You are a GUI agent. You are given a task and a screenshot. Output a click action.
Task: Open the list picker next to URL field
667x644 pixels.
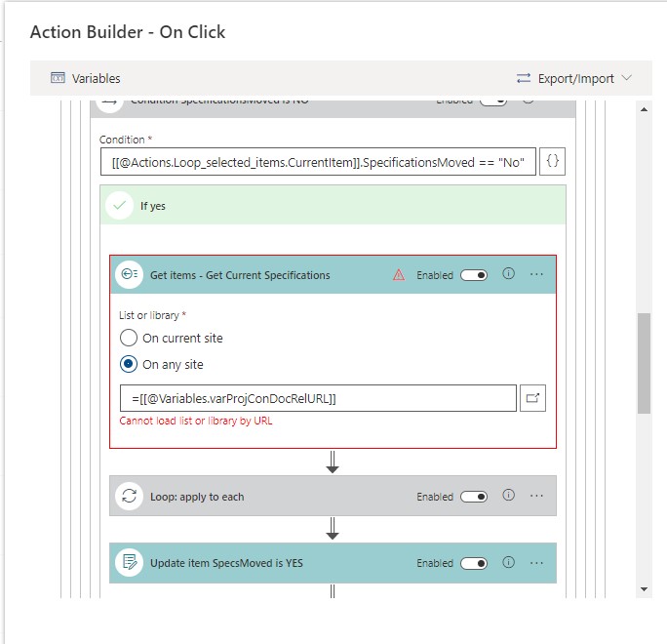pos(532,398)
